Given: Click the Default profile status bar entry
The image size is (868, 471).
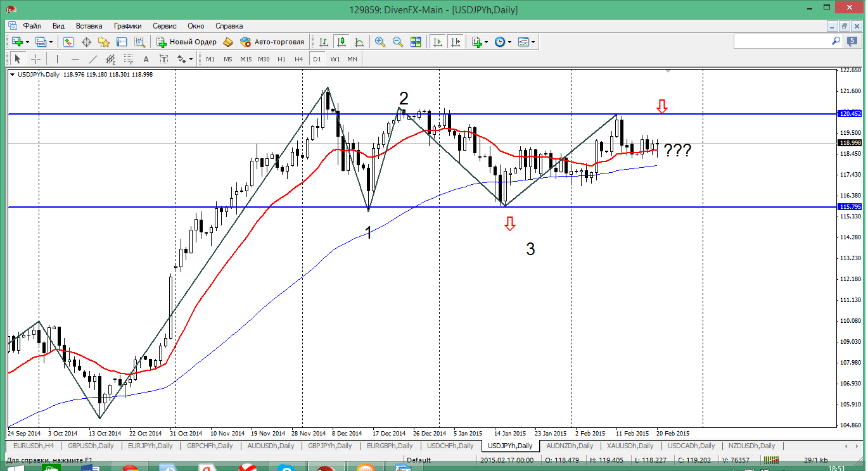Looking at the screenshot, I should 418,460.
